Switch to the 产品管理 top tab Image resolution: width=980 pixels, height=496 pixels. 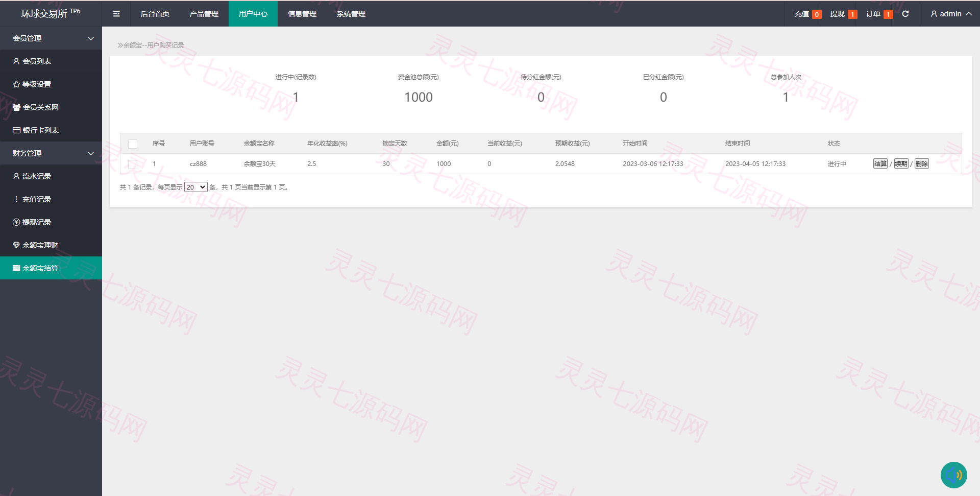204,14
